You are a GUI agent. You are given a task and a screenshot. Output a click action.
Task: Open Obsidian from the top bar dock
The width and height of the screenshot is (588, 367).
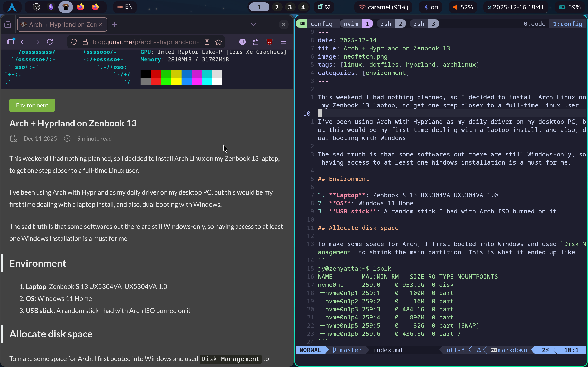(x=51, y=7)
